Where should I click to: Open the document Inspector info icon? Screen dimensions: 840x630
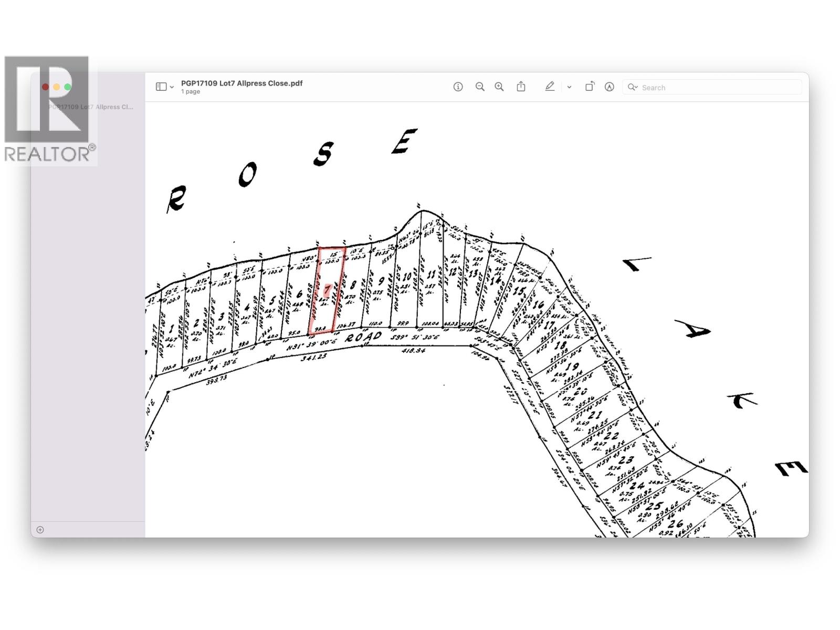pos(458,87)
